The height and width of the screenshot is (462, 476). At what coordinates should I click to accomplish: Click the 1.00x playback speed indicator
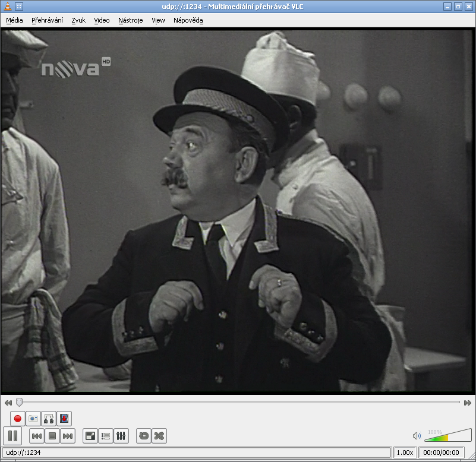(405, 452)
